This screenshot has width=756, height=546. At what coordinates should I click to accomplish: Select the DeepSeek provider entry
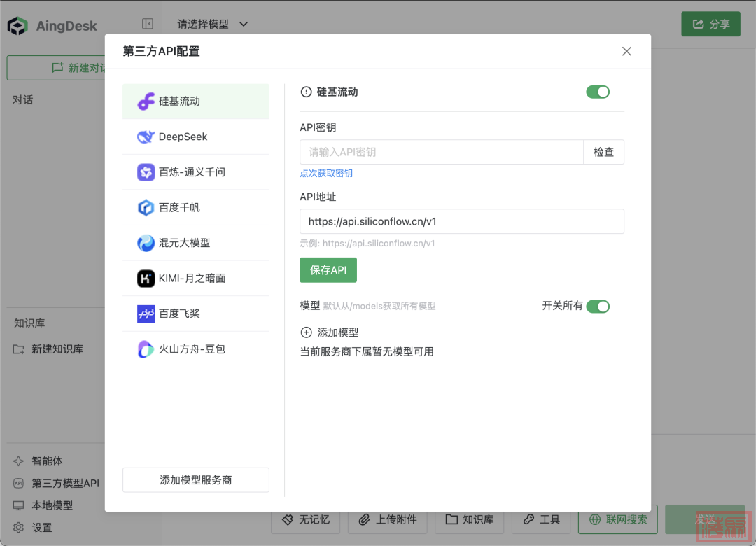[196, 136]
